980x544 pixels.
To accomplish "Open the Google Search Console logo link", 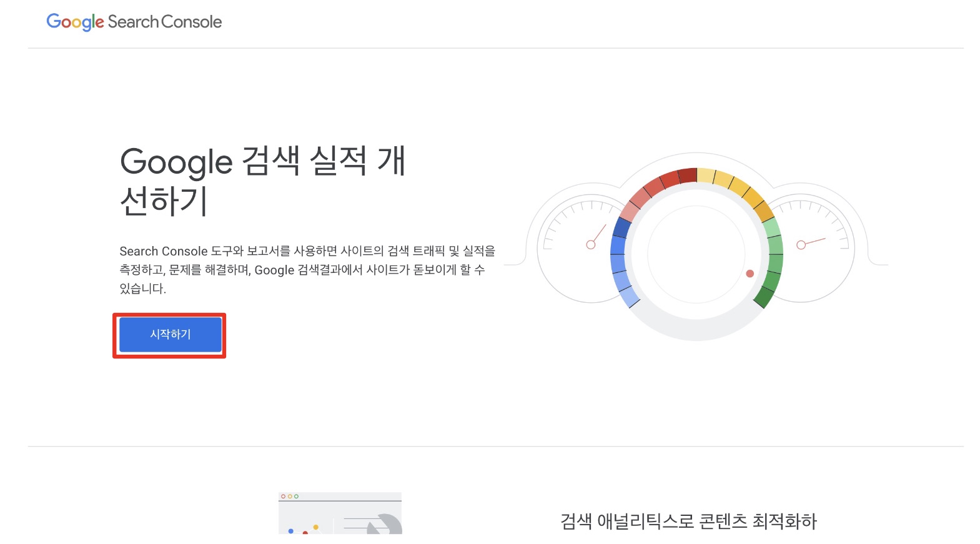I will 134,22.
